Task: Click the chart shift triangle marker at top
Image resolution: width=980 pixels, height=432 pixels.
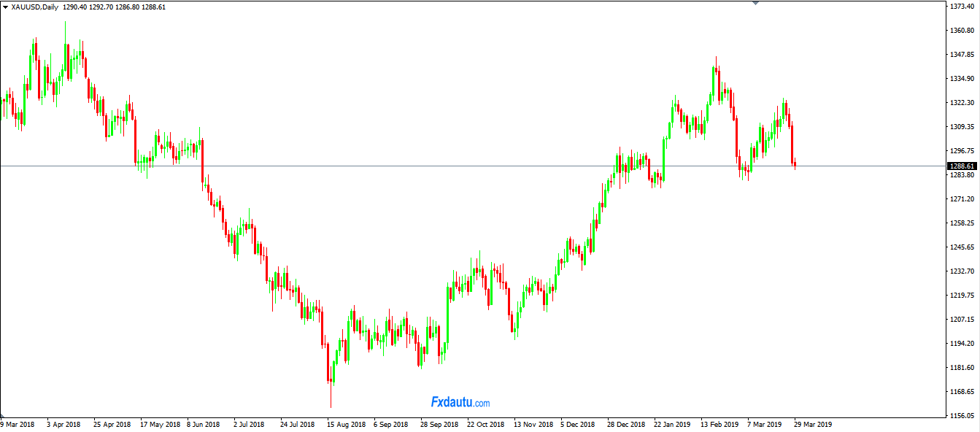Action: [755, 3]
